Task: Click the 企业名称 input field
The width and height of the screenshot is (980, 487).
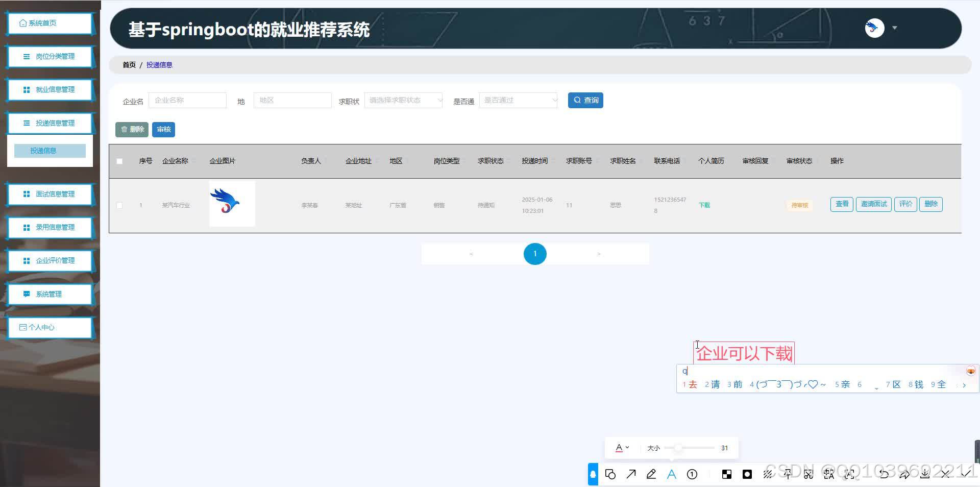Action: pyautogui.click(x=187, y=100)
